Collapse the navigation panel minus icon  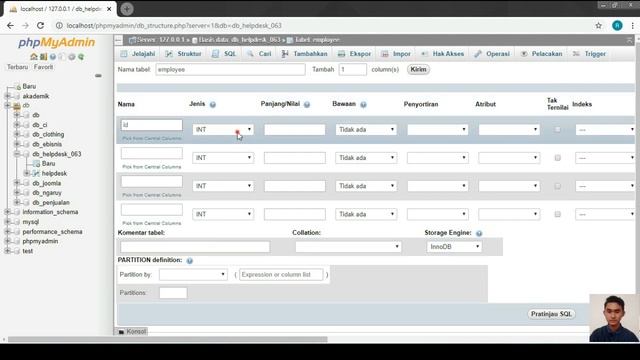pyautogui.click(x=98, y=76)
